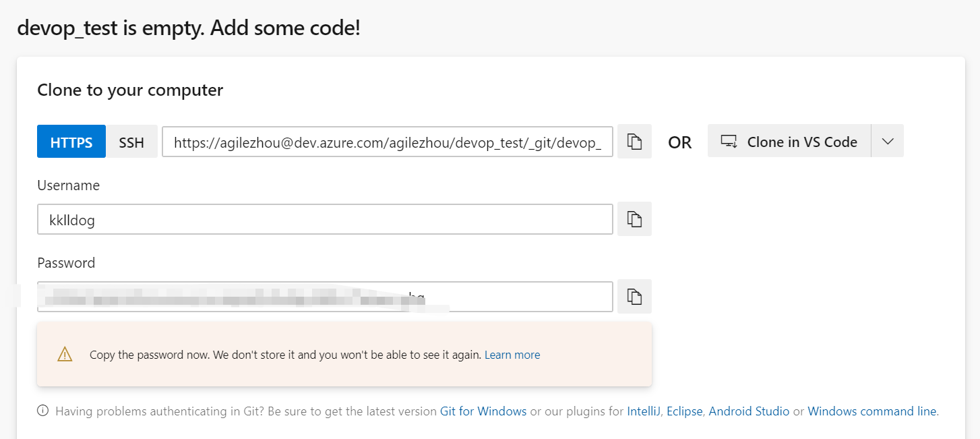Click the 'Password' label
980x439 pixels.
pyautogui.click(x=66, y=263)
